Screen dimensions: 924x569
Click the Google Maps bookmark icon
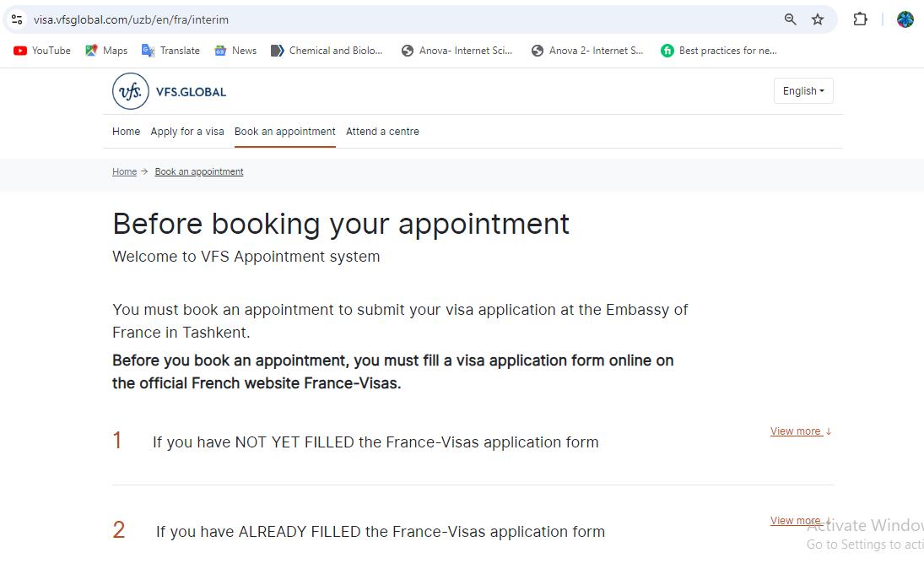click(x=89, y=50)
